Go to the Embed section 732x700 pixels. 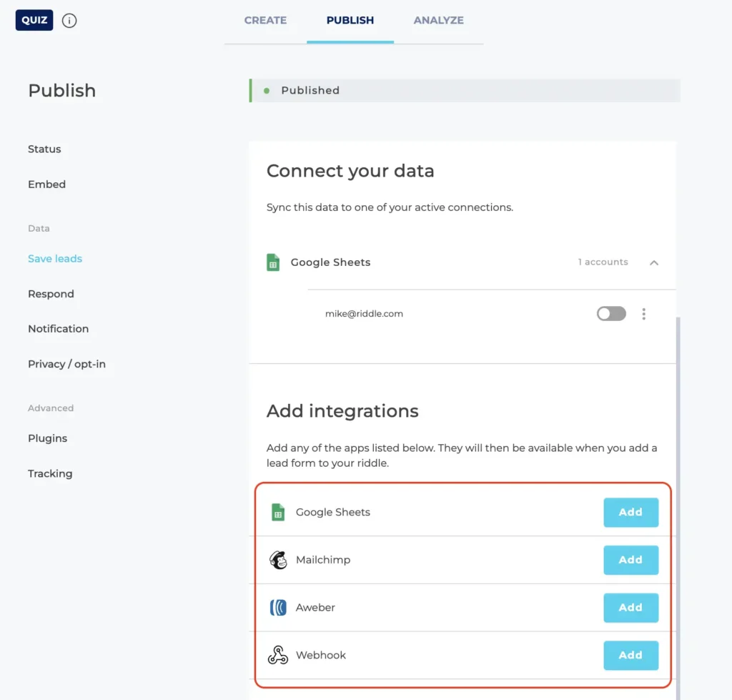tap(46, 184)
